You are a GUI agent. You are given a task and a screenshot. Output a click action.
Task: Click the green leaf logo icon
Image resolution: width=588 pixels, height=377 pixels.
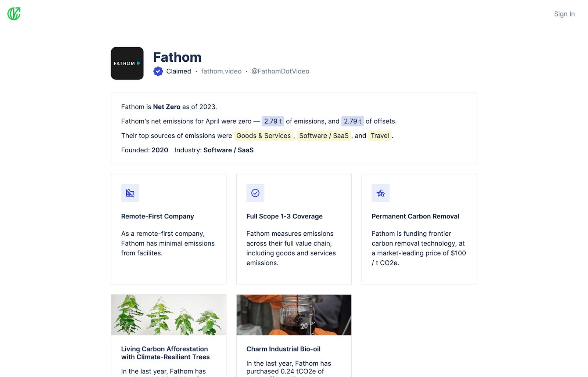coord(14,14)
